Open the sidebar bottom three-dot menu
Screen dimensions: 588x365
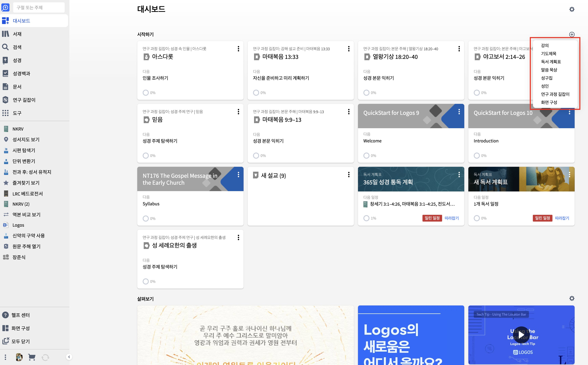5,357
